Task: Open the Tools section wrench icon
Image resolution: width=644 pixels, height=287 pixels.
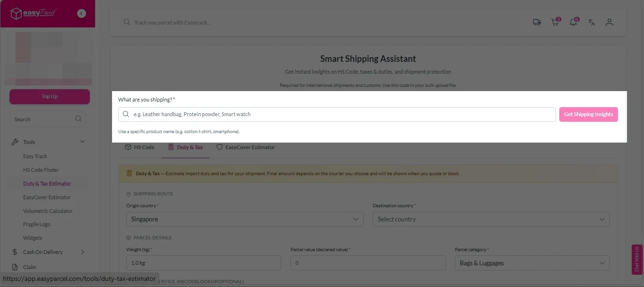Action: click(x=16, y=142)
